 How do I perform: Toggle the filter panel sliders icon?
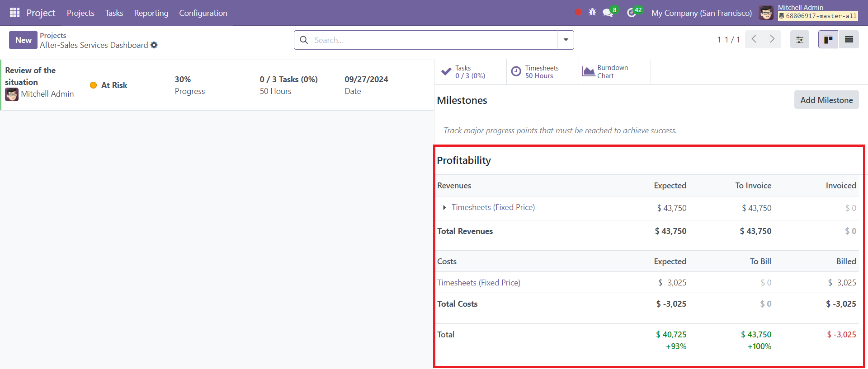click(x=800, y=40)
